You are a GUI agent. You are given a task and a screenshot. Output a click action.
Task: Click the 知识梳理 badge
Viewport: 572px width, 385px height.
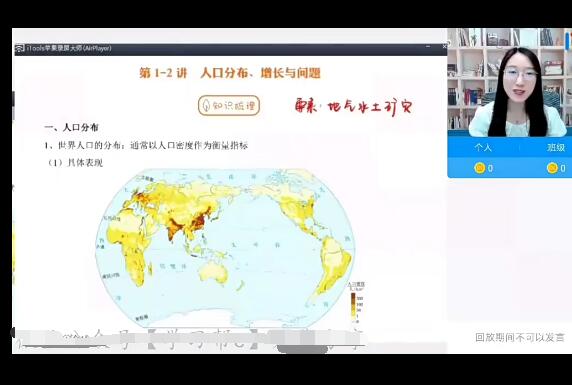tap(229, 106)
